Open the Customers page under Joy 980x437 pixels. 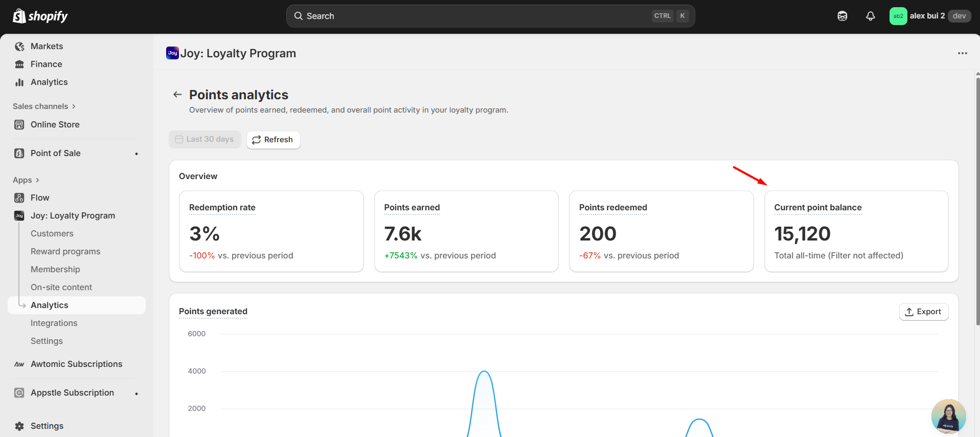[52, 234]
